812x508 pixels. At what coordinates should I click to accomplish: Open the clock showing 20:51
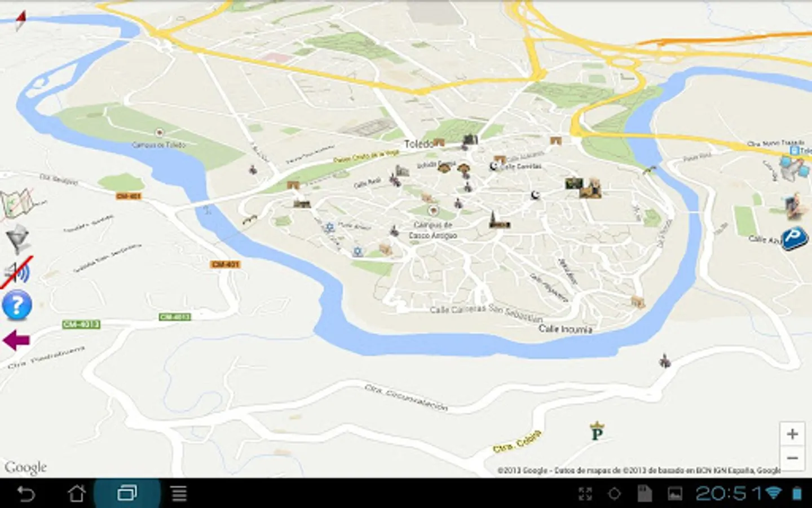pos(728,493)
